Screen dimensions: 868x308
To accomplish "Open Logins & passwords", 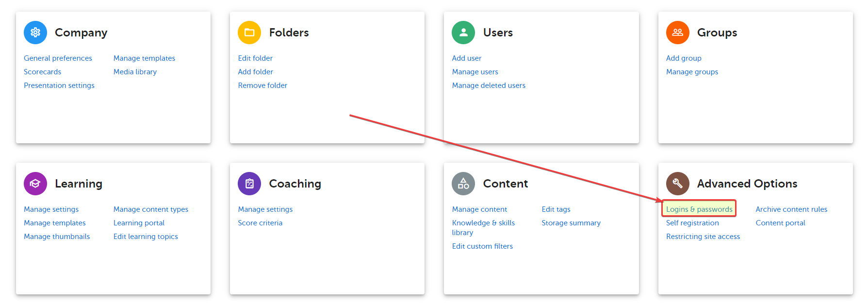I will pos(699,209).
